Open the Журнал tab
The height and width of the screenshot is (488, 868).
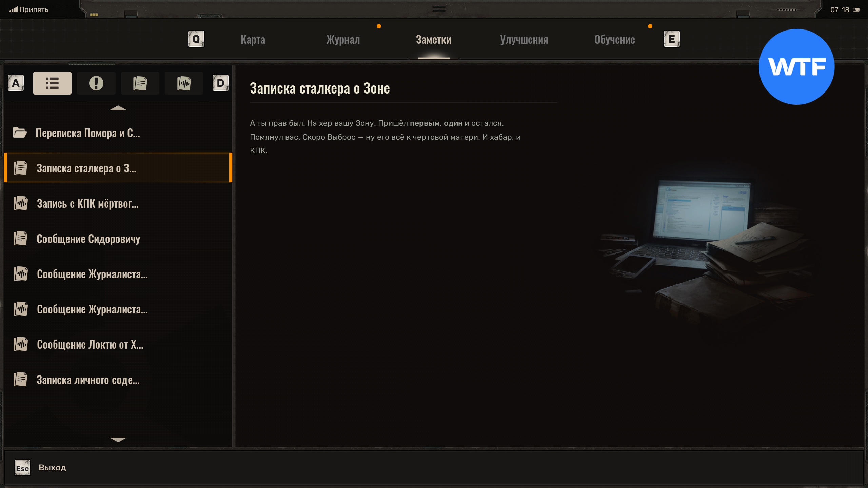click(x=343, y=40)
